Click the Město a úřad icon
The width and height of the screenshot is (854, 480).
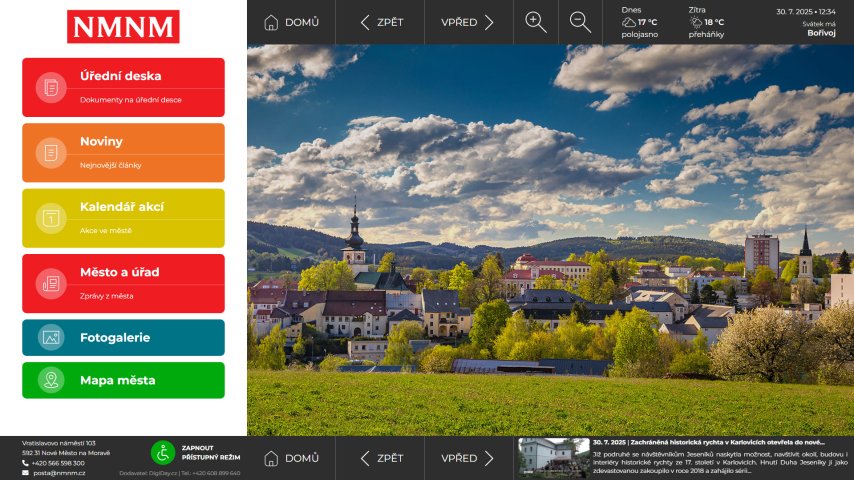point(51,283)
